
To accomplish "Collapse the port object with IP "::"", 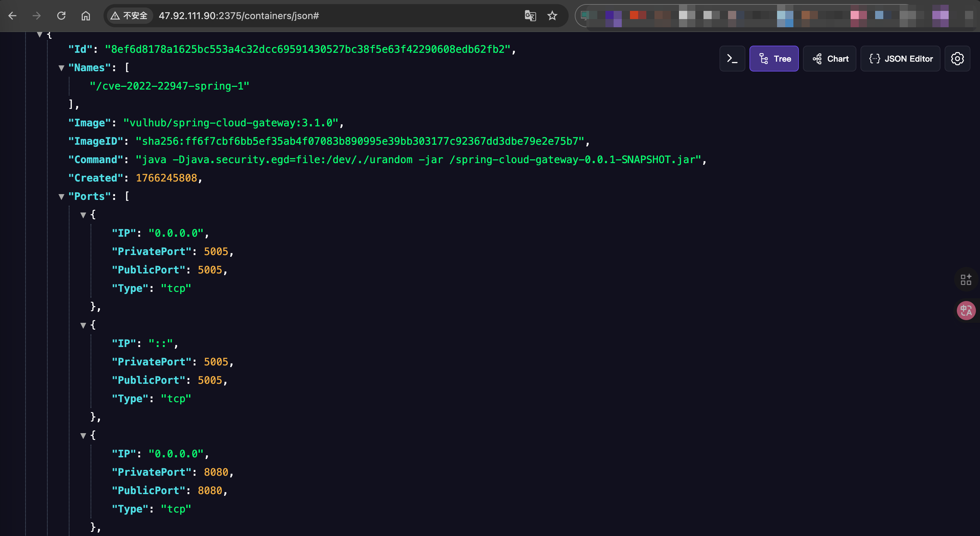I will pos(83,325).
